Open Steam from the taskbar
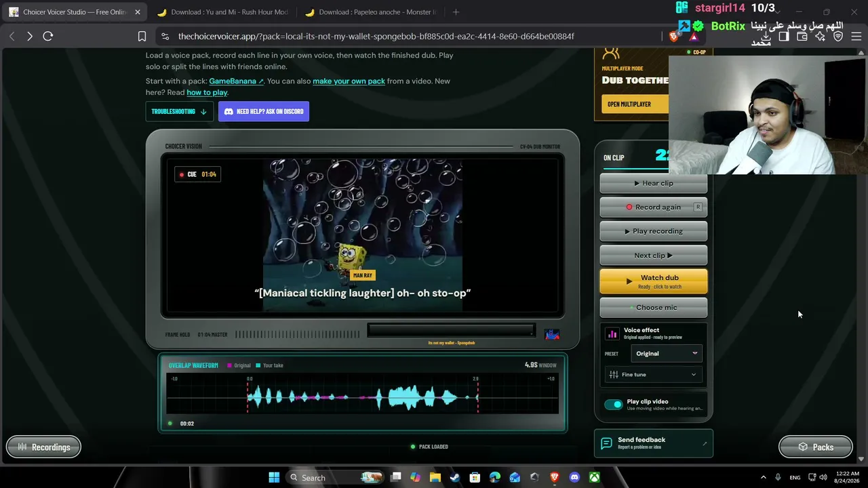Image resolution: width=868 pixels, height=488 pixels. coord(455,478)
